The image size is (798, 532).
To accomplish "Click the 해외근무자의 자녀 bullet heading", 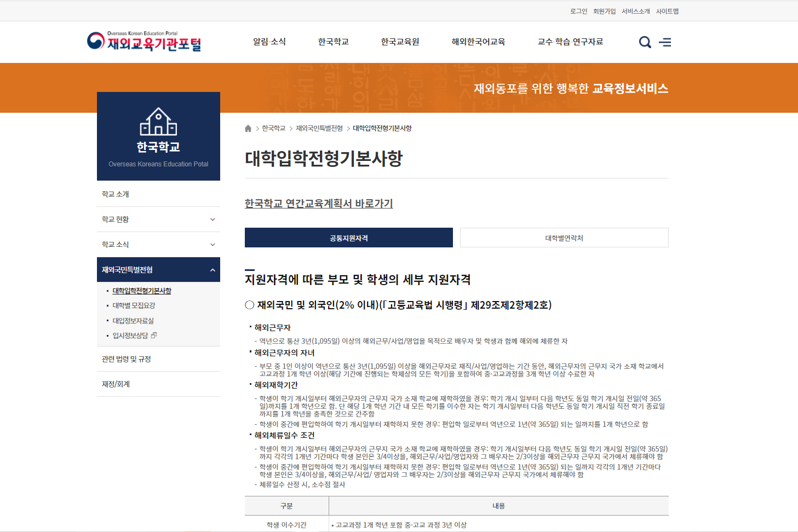I will click(284, 353).
